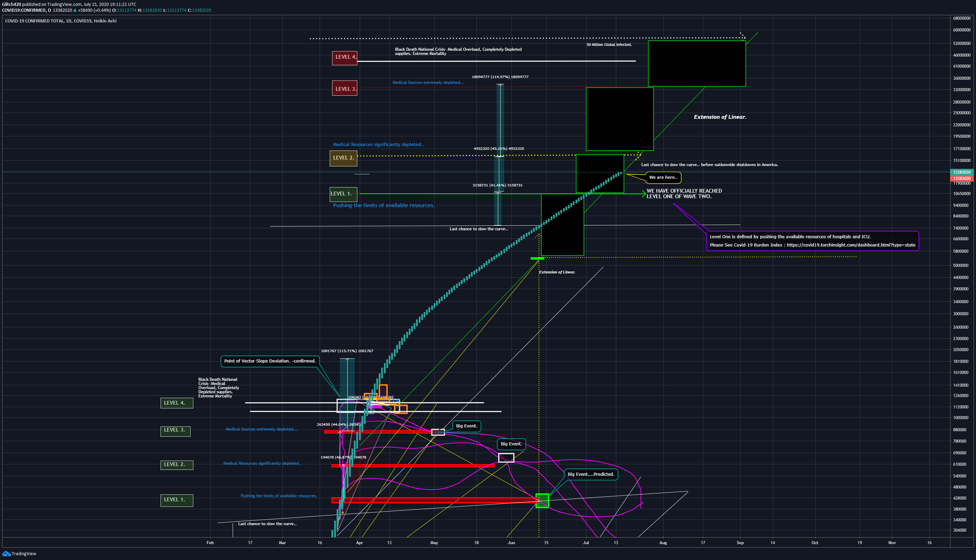
Task: Click the Sep label on the time axis
Action: pyautogui.click(x=740, y=543)
